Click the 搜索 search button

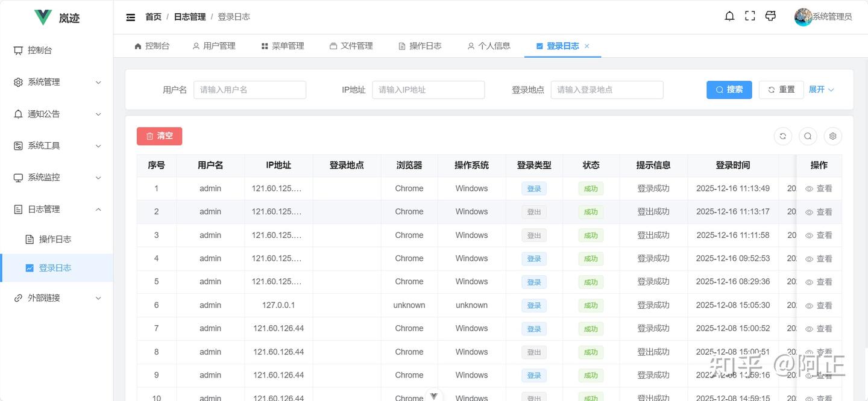pos(729,89)
